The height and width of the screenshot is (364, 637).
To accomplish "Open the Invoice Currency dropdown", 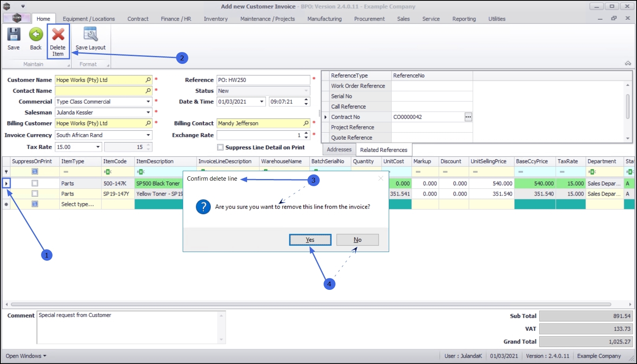I will (148, 135).
